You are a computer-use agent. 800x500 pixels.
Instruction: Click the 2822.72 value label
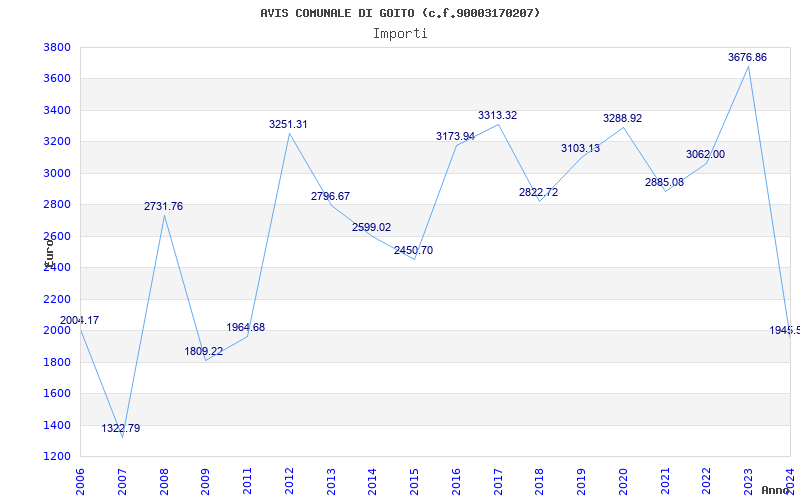coord(538,192)
